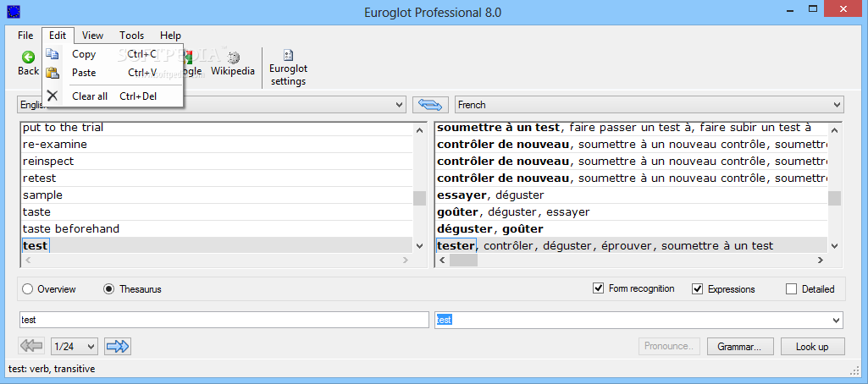Click the left source word input field

tap(223, 320)
